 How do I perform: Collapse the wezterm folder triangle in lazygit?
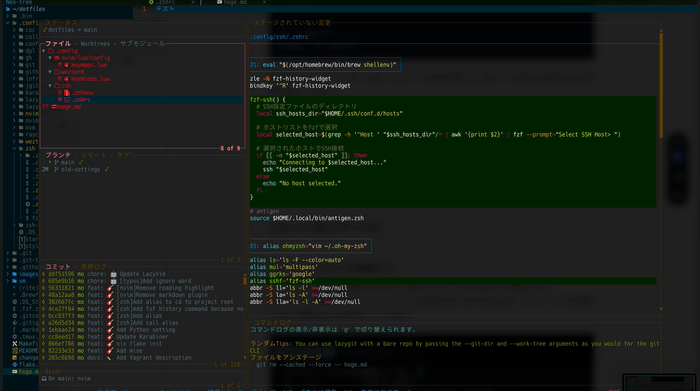50,72
